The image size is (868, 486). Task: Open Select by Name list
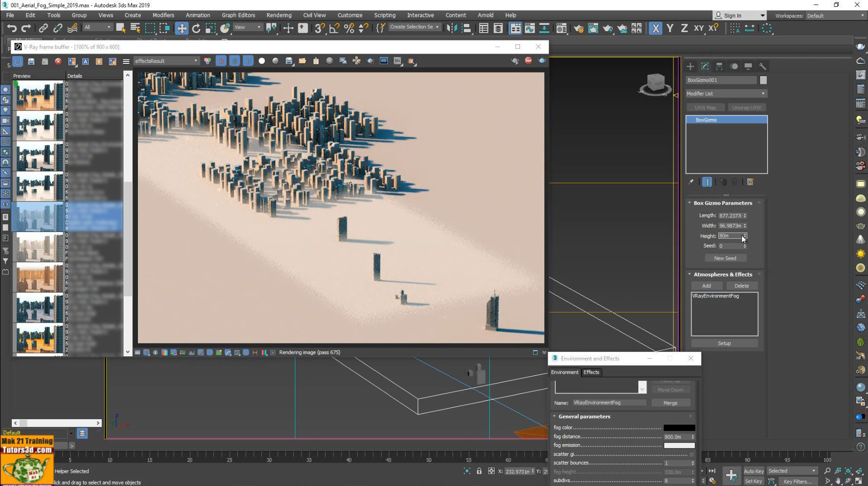(x=135, y=28)
